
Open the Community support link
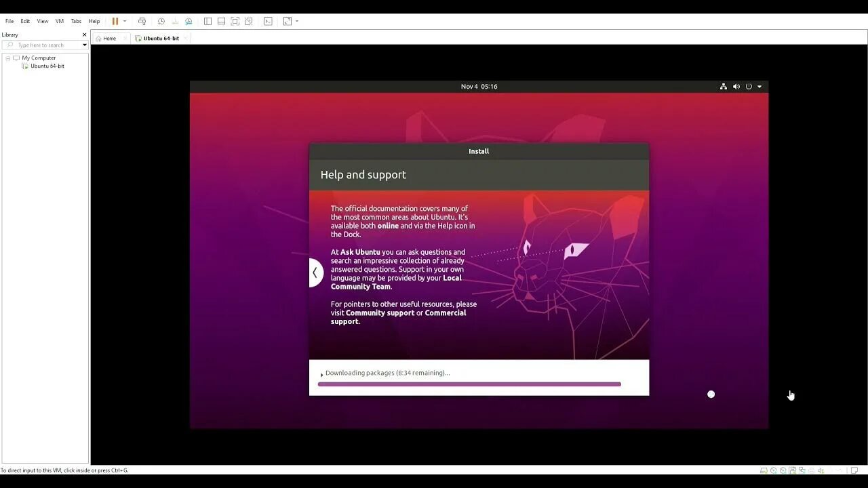click(x=380, y=313)
